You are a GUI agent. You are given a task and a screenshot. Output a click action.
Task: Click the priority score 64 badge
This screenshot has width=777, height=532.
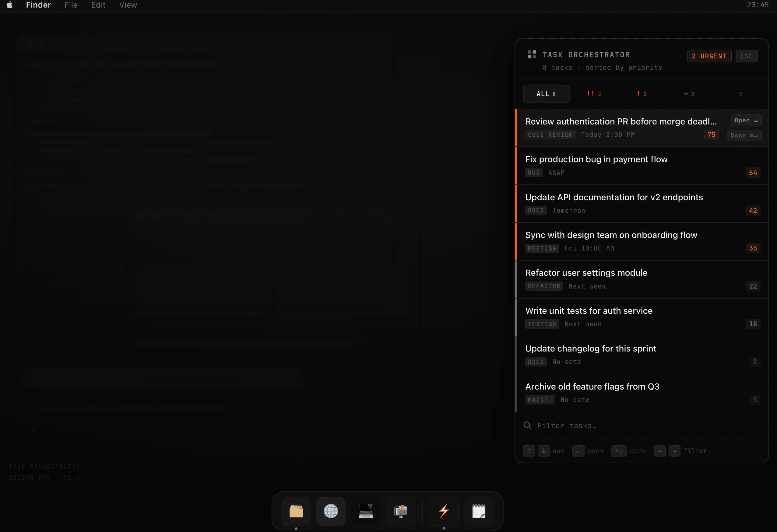click(x=753, y=173)
